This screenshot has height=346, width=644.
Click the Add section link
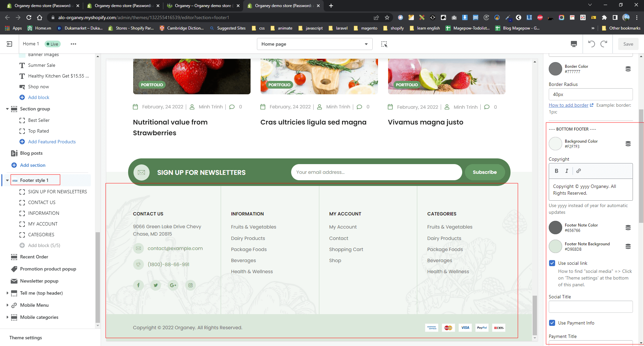tap(33, 165)
